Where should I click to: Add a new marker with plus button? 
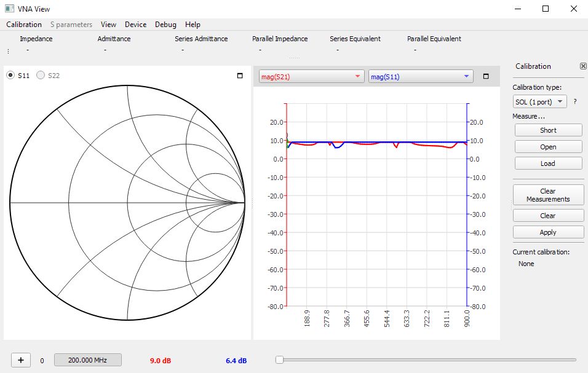21,360
